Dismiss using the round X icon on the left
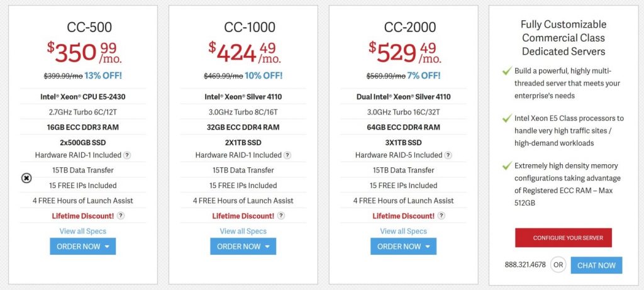Viewport: 644px width, 290px height. pyautogui.click(x=26, y=178)
